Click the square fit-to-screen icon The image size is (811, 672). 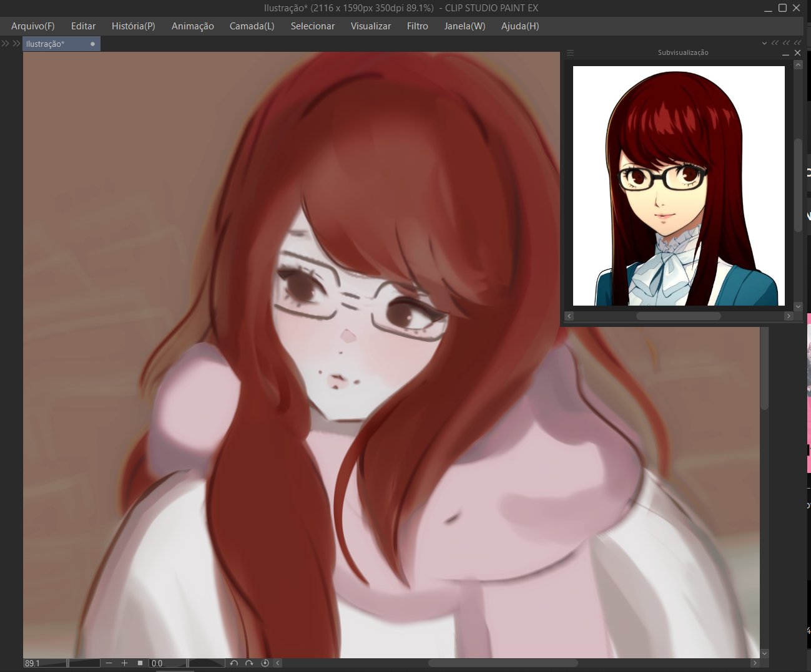[140, 663]
